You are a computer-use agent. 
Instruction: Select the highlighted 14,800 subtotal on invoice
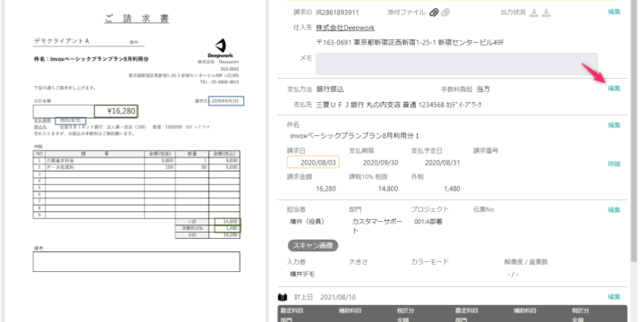point(227,222)
